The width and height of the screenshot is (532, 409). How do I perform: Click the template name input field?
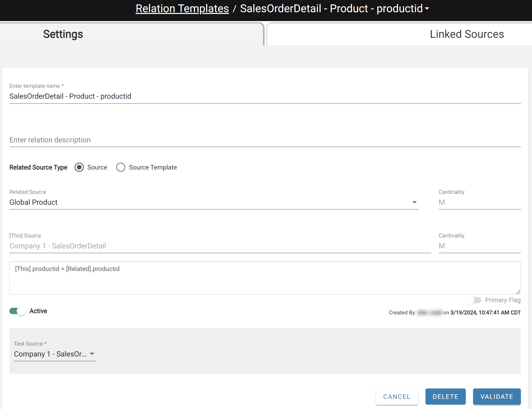[x=265, y=96]
